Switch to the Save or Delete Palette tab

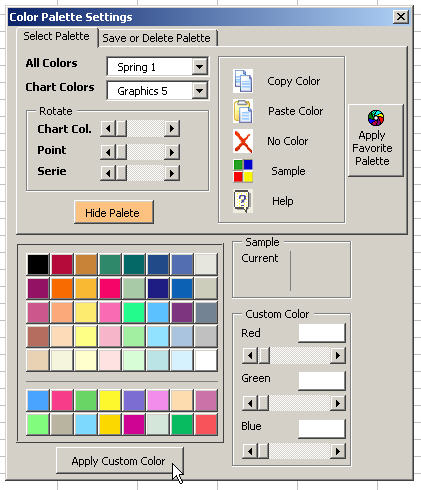[157, 38]
